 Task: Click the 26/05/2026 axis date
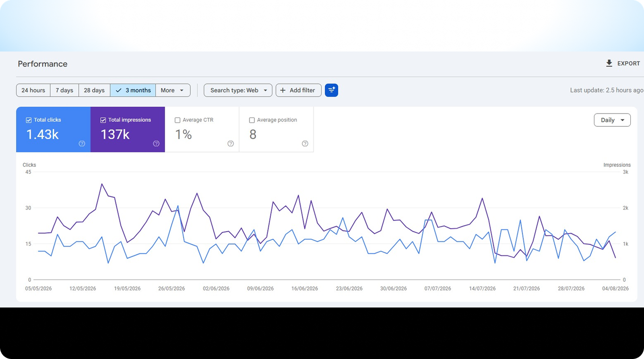click(171, 289)
